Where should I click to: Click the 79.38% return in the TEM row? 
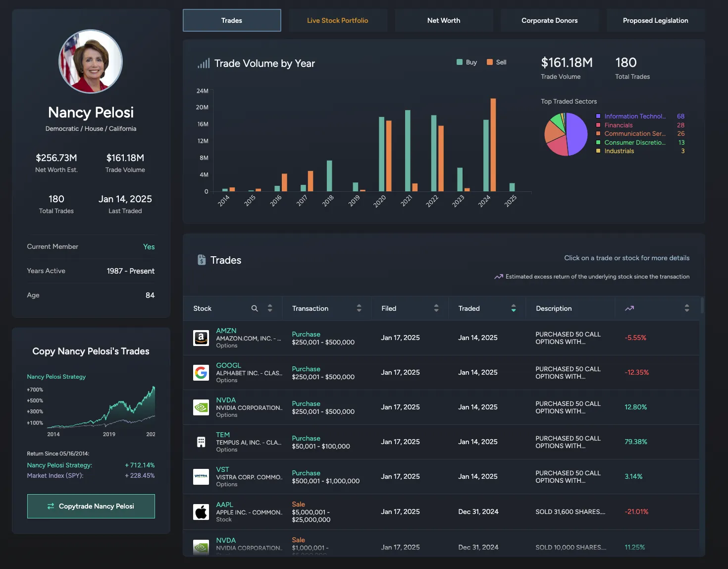[636, 442]
